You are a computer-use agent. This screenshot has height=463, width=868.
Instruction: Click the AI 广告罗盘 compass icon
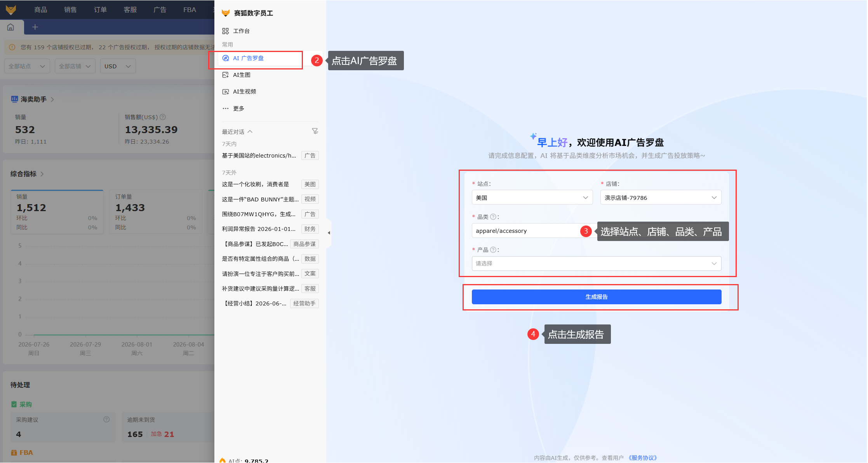coord(225,58)
